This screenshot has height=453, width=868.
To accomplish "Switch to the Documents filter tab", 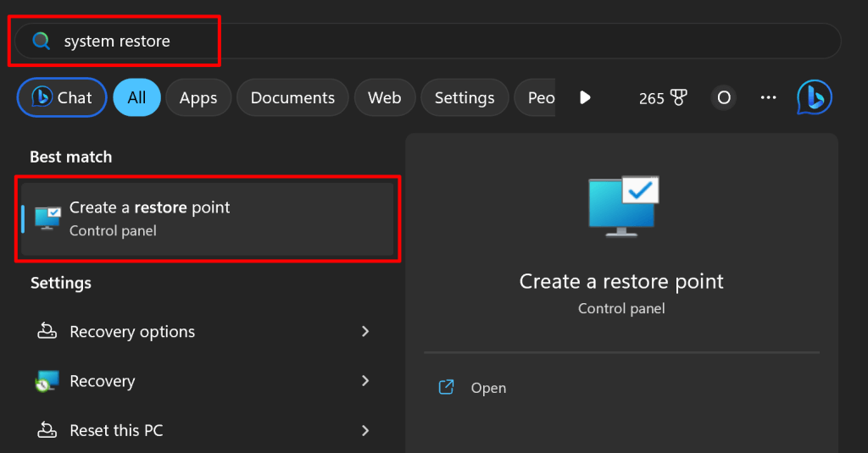I will [x=292, y=97].
